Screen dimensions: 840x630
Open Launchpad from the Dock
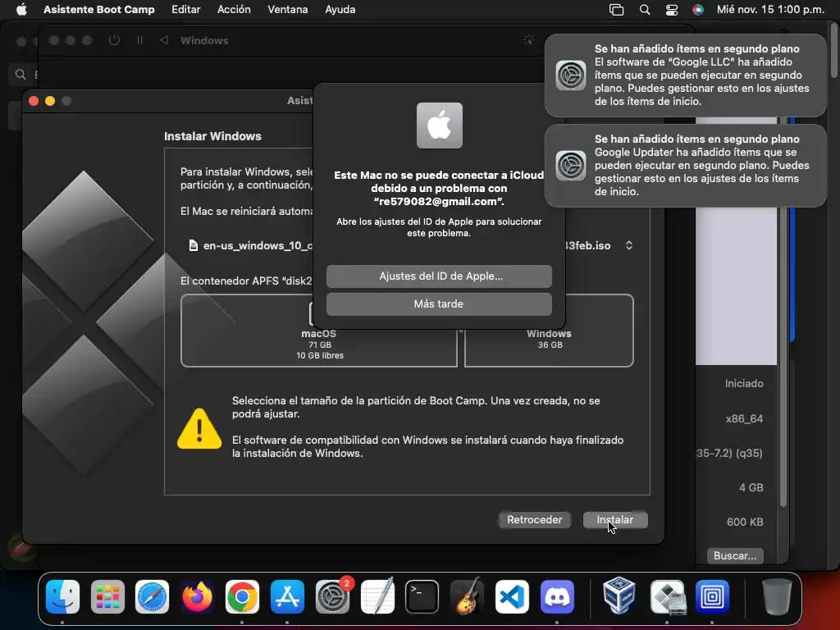click(107, 596)
